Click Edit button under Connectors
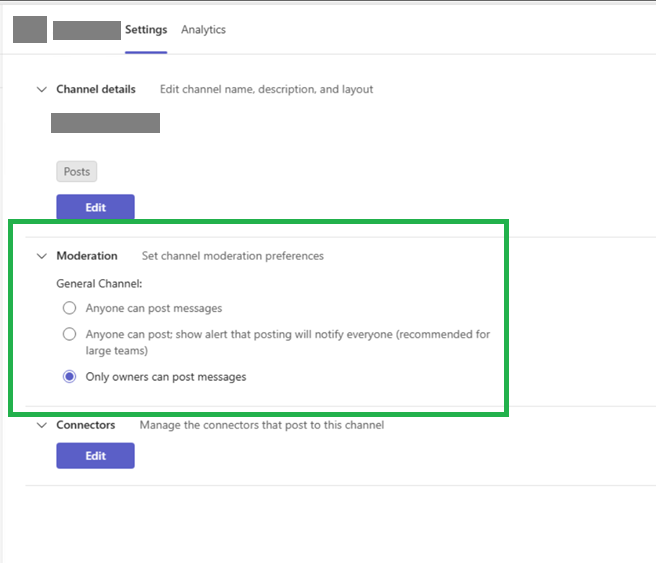The height and width of the screenshot is (563, 656). click(95, 456)
